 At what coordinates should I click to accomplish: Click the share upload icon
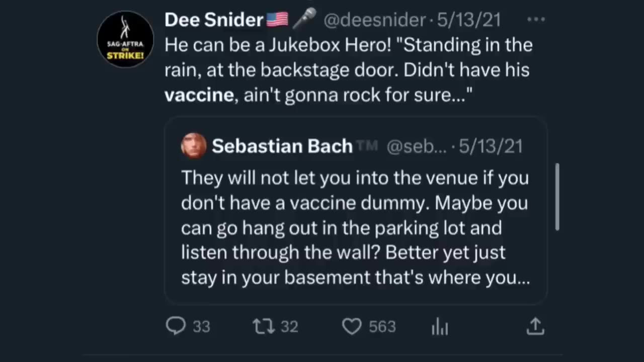(535, 326)
